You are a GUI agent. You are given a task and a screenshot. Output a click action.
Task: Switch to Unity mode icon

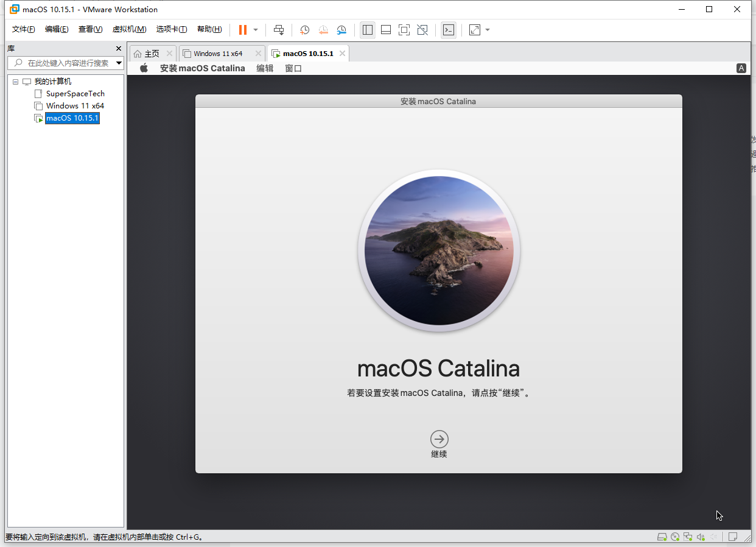(x=422, y=30)
